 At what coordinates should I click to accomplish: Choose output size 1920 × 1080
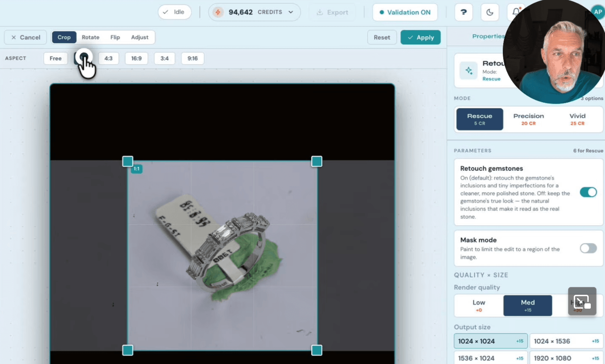coord(567,358)
